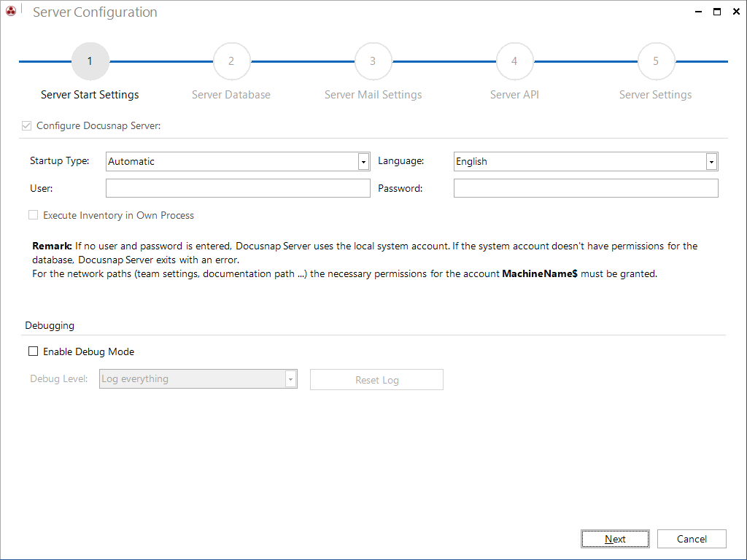This screenshot has width=747, height=560.
Task: Open Language dropdown arrow
Action: tap(711, 161)
